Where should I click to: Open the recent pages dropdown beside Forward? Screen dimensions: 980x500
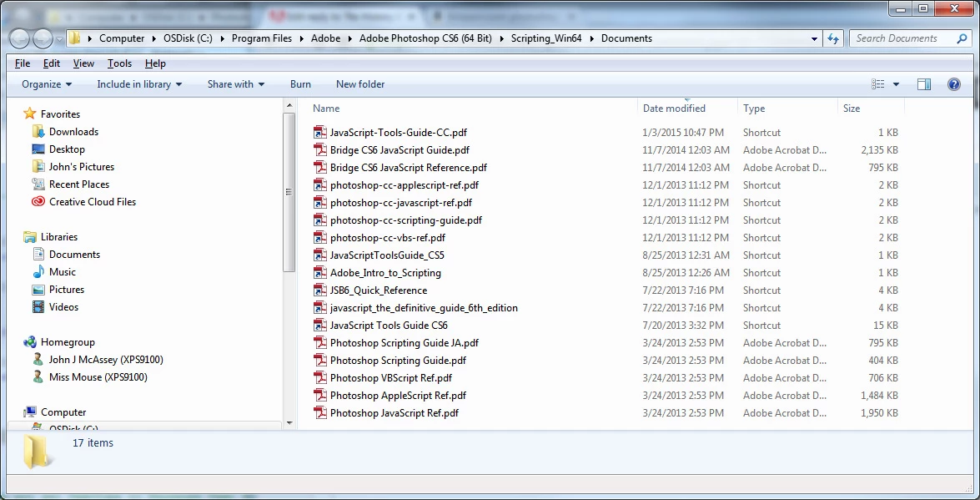point(59,38)
